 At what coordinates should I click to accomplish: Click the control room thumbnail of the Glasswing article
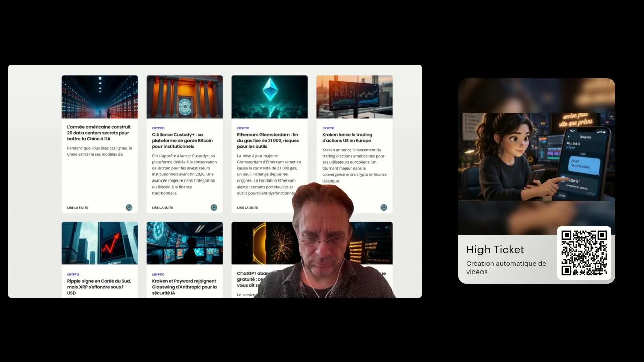pos(185,243)
